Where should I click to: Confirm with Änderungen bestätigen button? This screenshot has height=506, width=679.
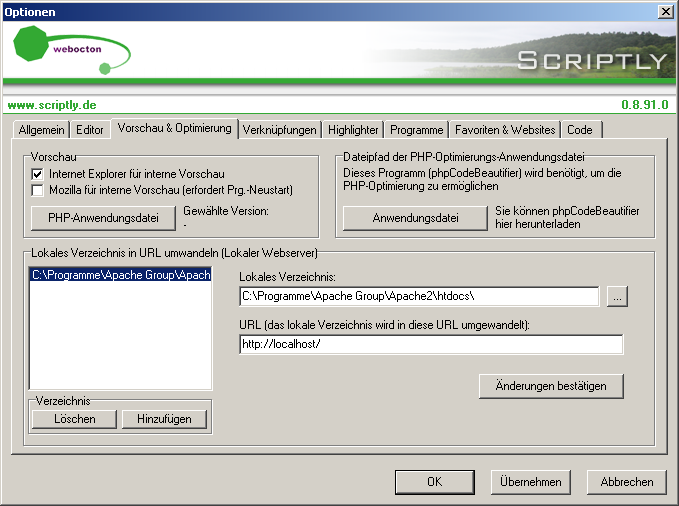pyautogui.click(x=551, y=386)
